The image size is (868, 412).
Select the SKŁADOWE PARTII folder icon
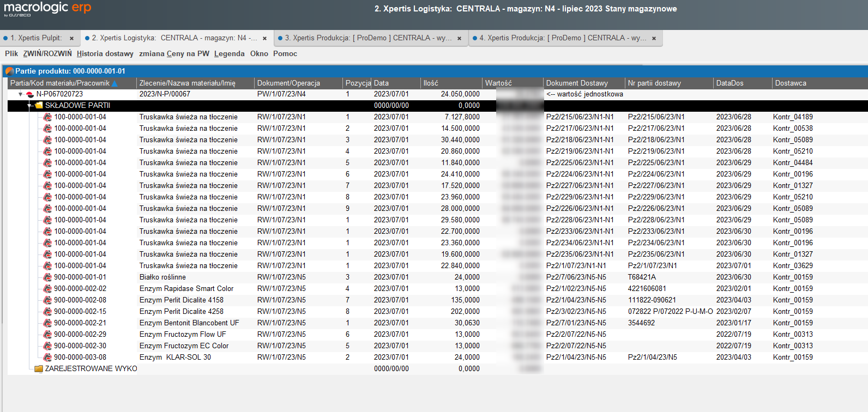point(39,106)
